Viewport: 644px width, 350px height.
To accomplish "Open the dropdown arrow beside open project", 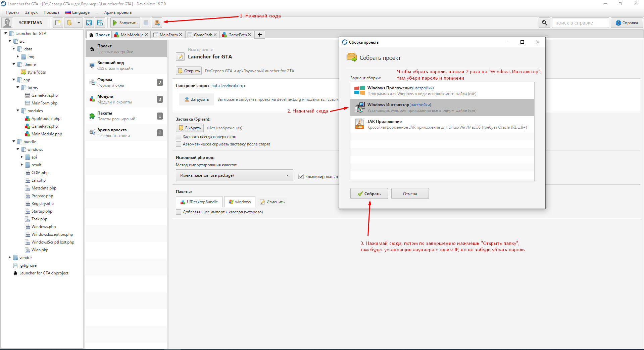I will tap(79, 23).
